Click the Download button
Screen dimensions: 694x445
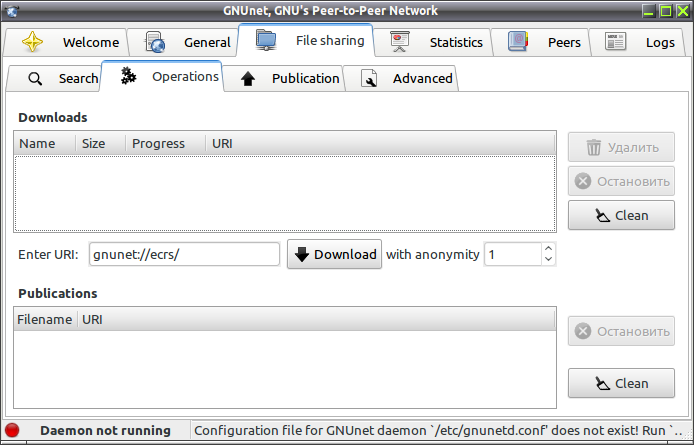[x=334, y=254]
